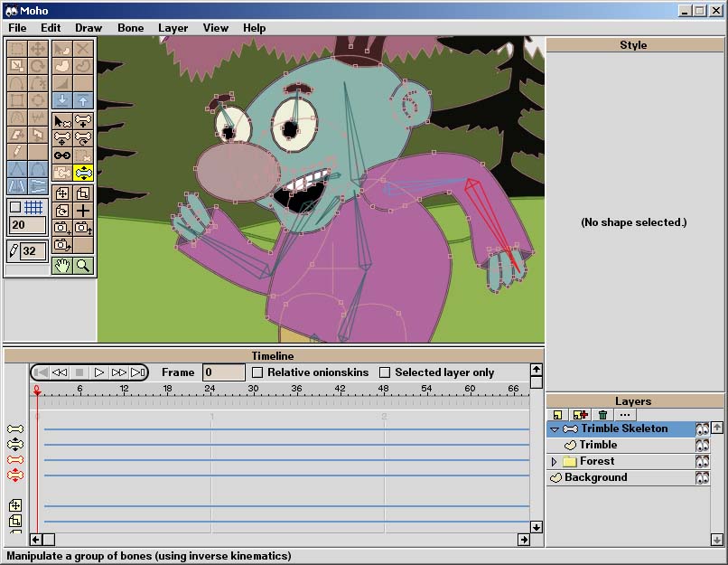This screenshot has width=728, height=565.
Task: Click the timeline scroll left arrow
Action: tap(36, 540)
